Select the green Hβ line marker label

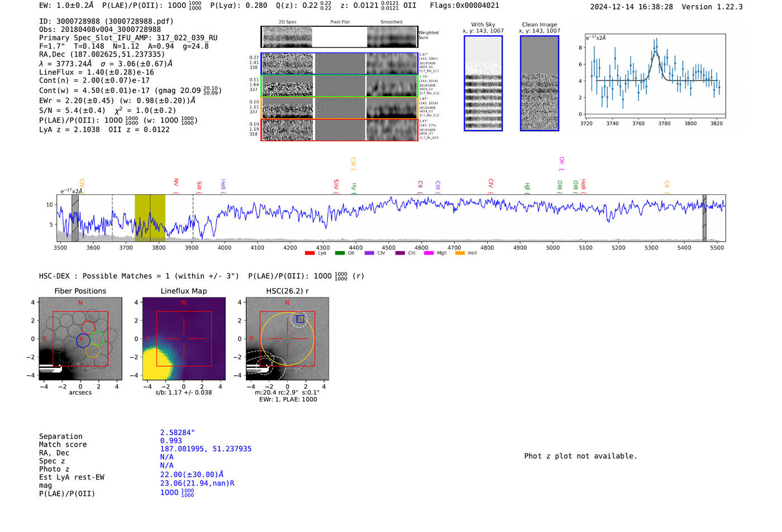(527, 186)
